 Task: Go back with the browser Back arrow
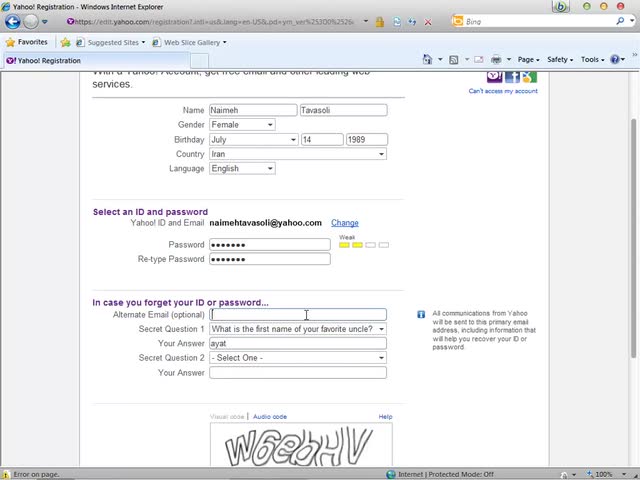[13, 22]
